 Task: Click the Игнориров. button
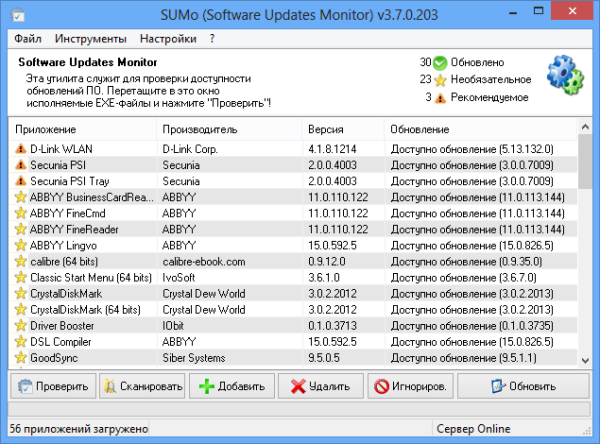coord(411,387)
